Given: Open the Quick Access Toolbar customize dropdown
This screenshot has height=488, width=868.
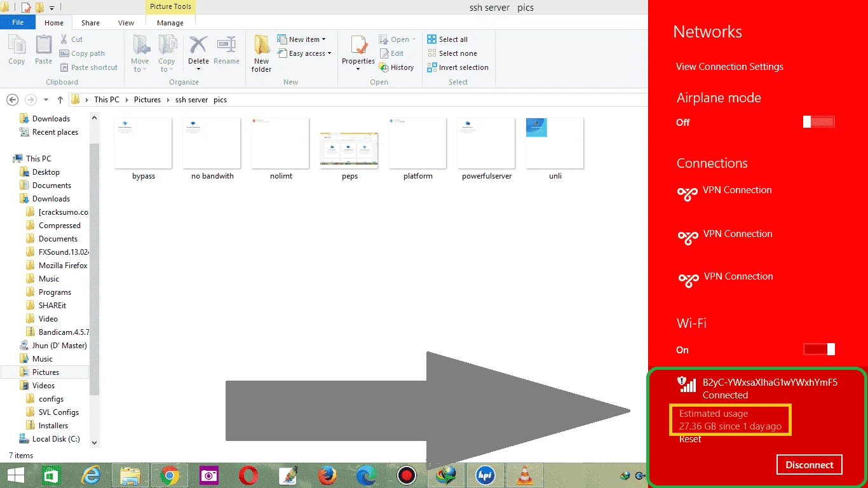Looking at the screenshot, I should (51, 8).
